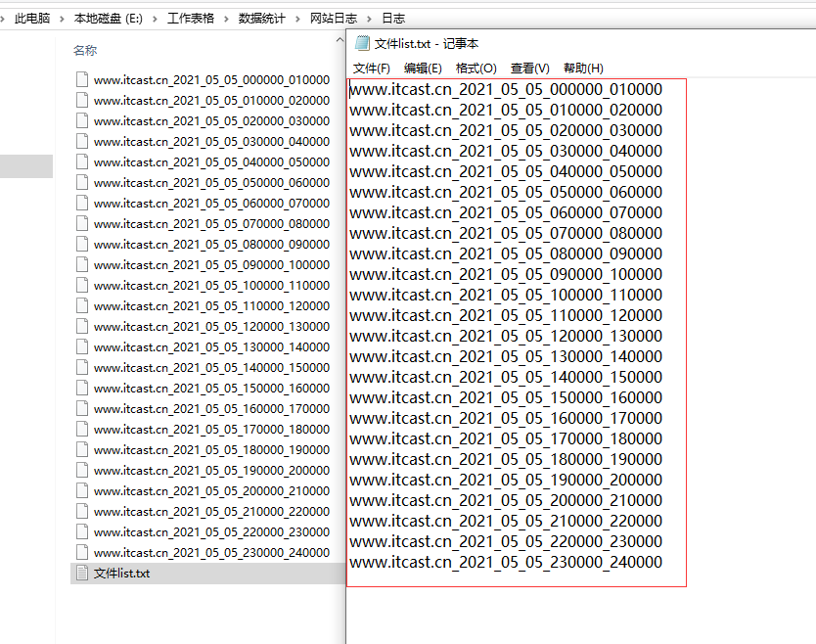
Task: Select file name www.itcast.cn_2021_05_05_190000_200000 in Explorer list
Action: tap(211, 470)
